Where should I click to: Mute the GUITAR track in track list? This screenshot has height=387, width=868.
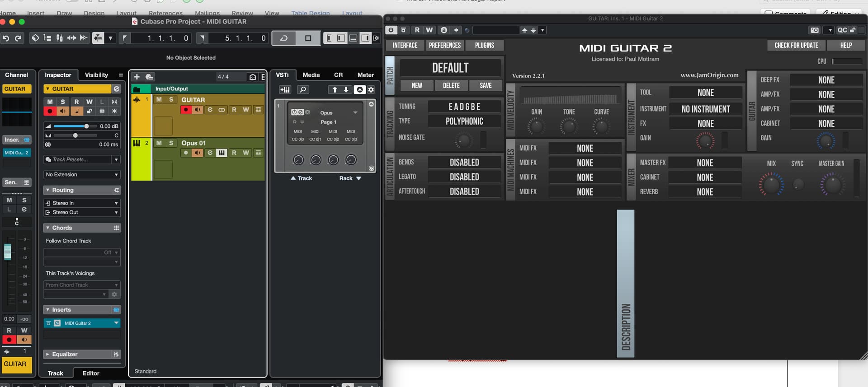(159, 99)
